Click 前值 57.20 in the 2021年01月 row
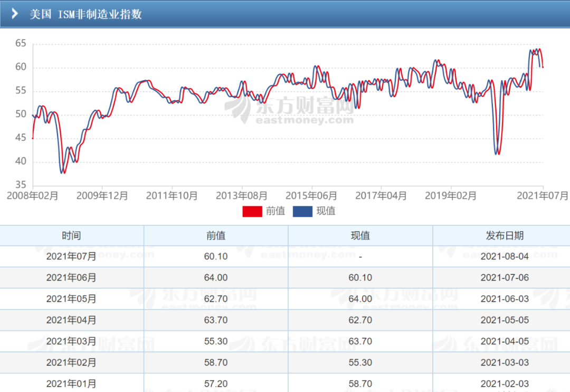570x392 pixels. [x=216, y=384]
